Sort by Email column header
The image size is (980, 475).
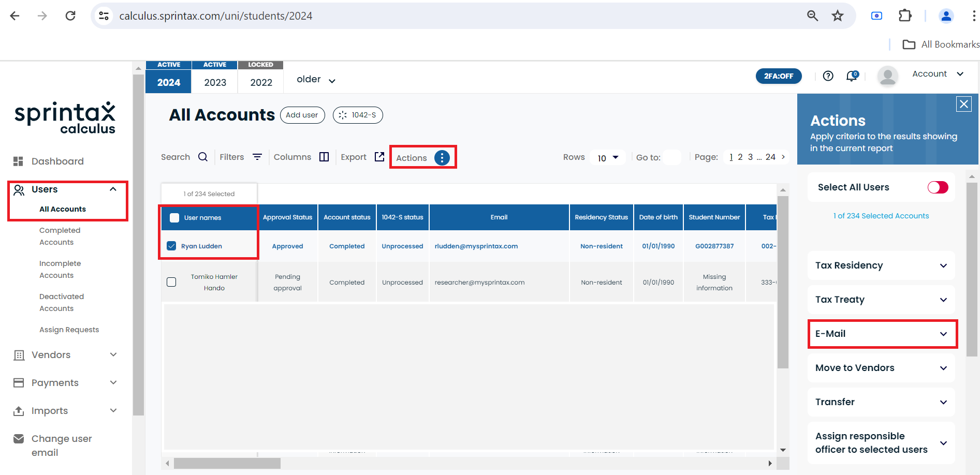click(499, 217)
